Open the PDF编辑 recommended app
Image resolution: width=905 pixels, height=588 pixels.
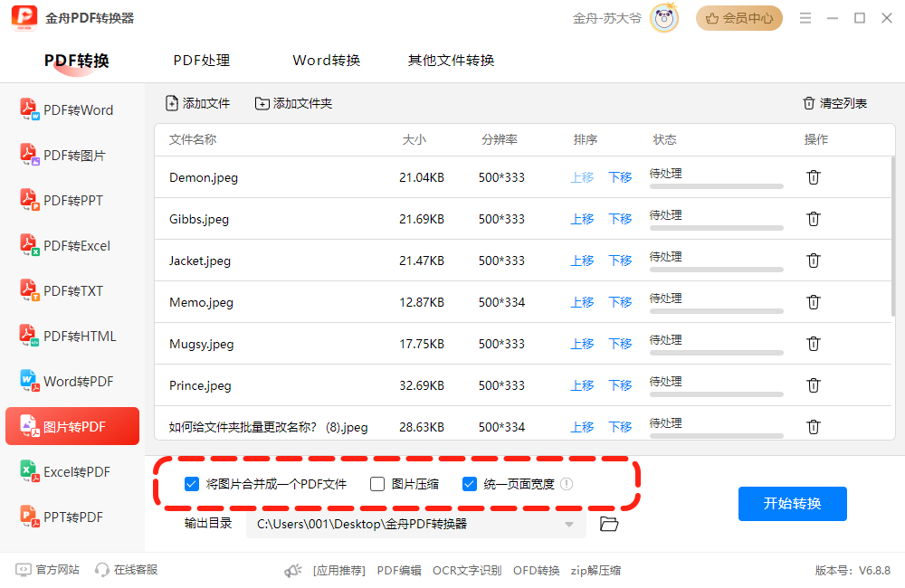tap(399, 571)
